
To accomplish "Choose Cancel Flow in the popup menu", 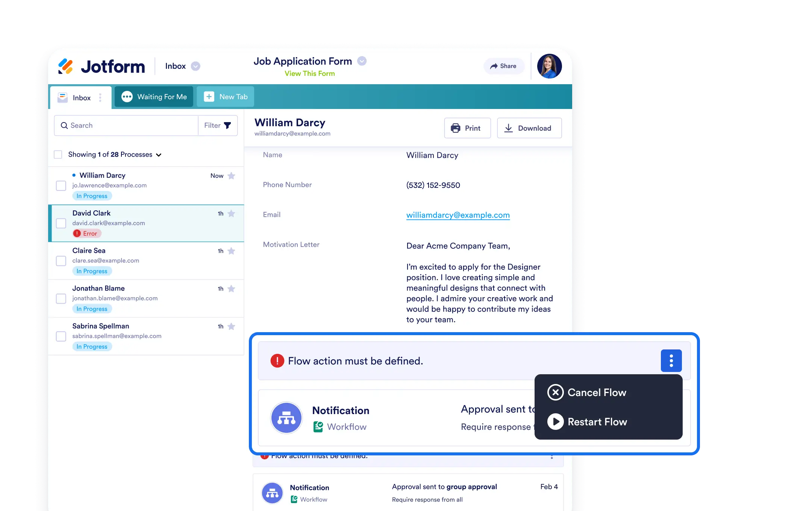I will [x=597, y=392].
